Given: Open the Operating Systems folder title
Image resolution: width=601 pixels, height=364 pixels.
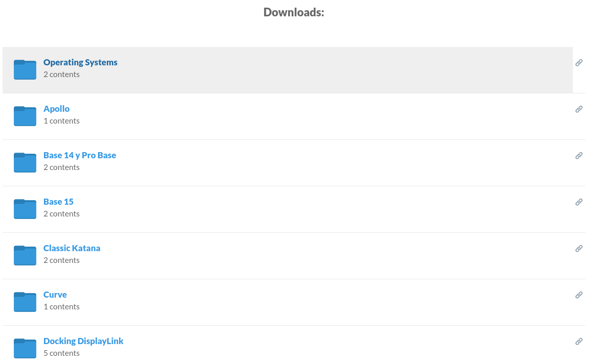Looking at the screenshot, I should (80, 62).
